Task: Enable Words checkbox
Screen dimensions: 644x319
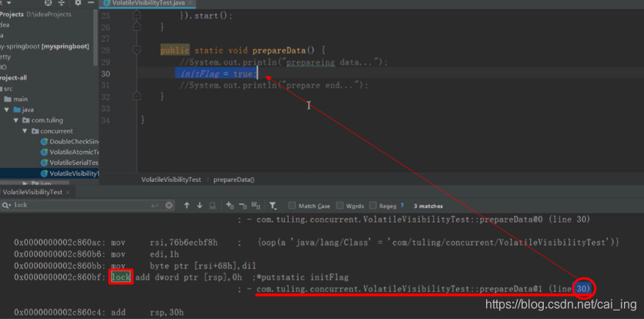Action: click(340, 206)
